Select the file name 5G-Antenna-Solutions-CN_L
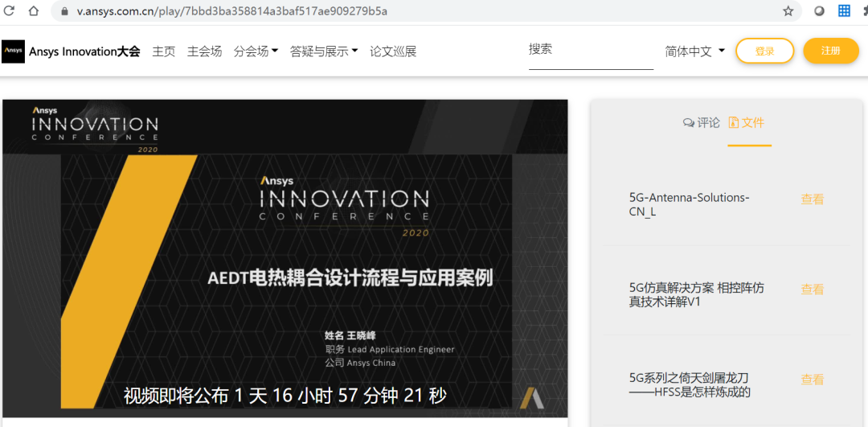The width and height of the screenshot is (868, 427). tap(690, 205)
